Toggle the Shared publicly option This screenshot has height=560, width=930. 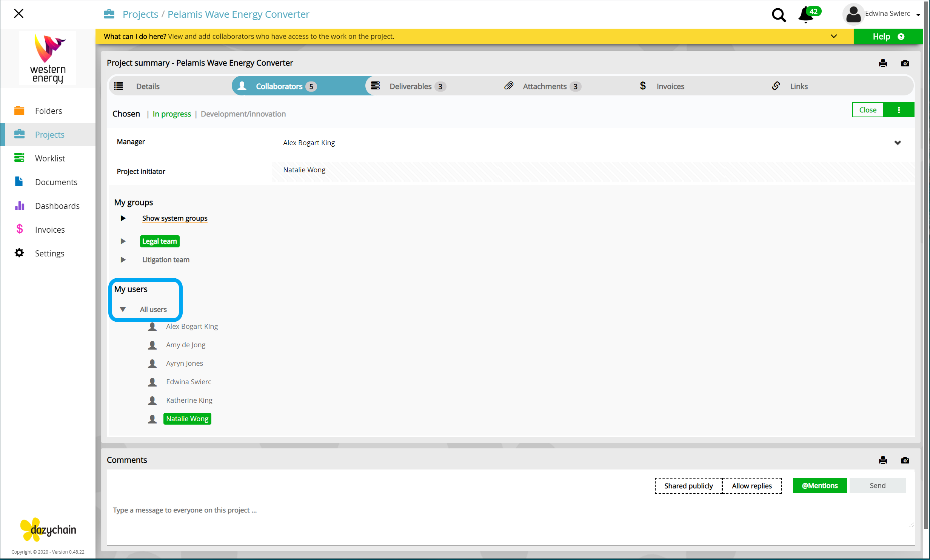pyautogui.click(x=688, y=486)
